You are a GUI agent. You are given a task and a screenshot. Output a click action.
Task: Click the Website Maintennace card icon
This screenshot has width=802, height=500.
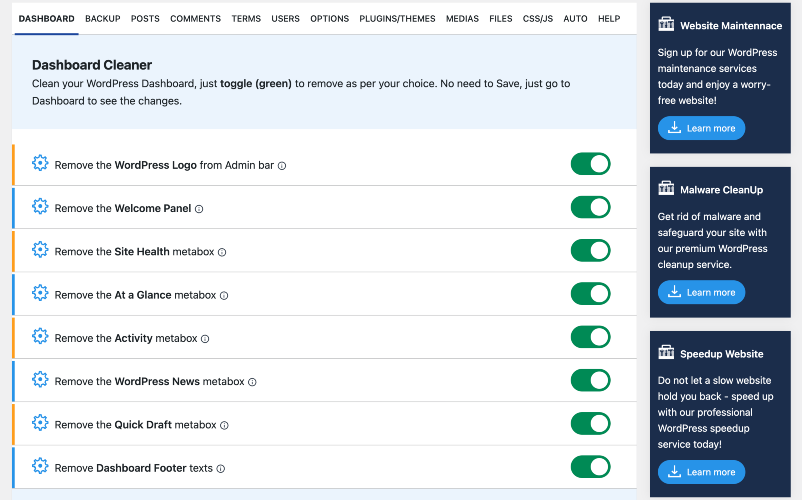pyautogui.click(x=666, y=24)
